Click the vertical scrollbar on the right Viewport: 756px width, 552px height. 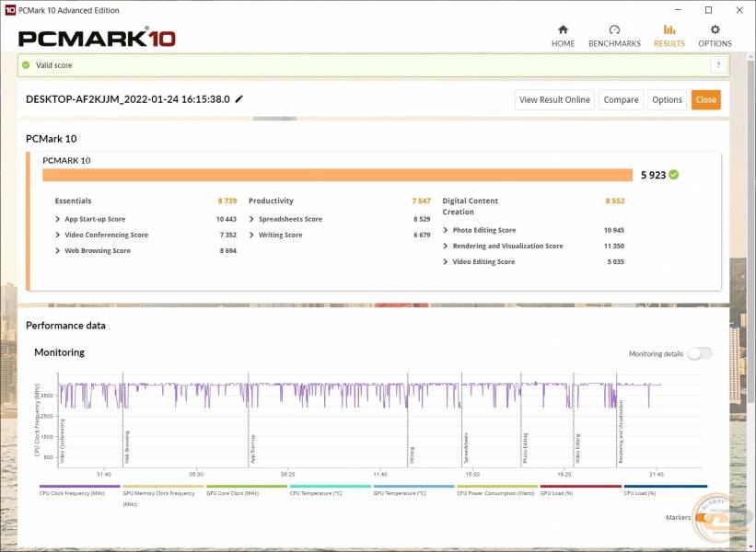[750, 231]
